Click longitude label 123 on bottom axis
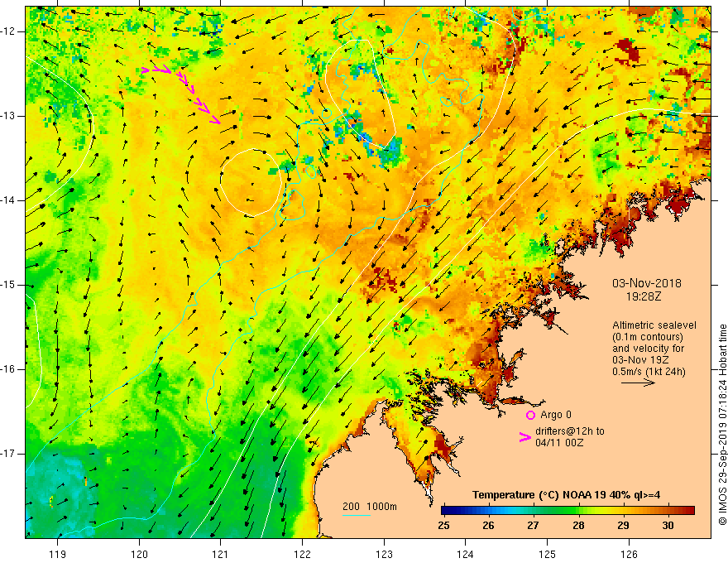 click(384, 554)
